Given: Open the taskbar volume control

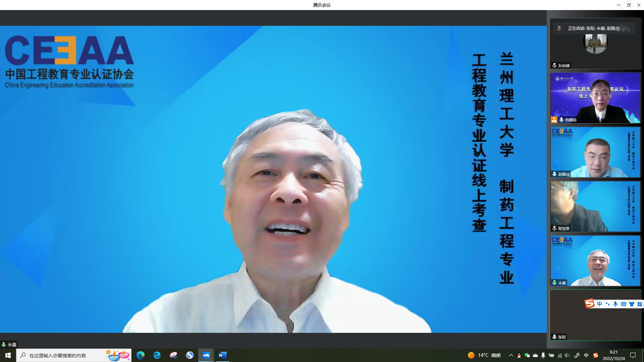Looking at the screenshot, I should tap(567, 355).
